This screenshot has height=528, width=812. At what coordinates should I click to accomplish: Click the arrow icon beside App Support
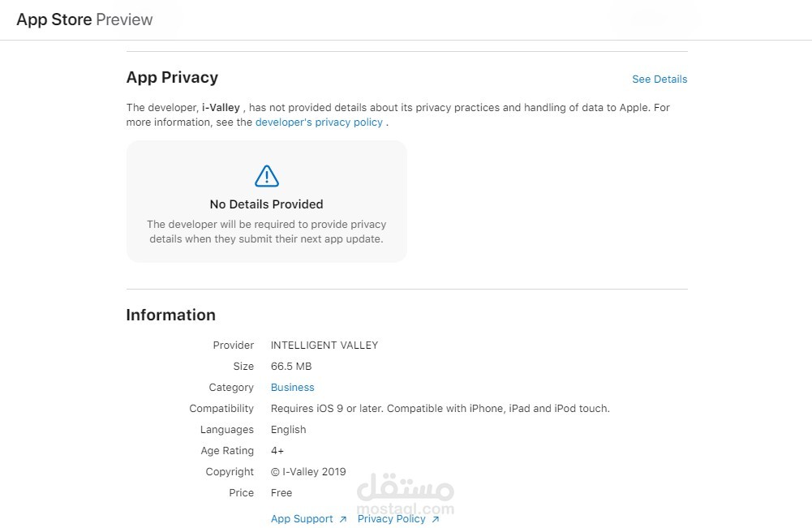(343, 520)
